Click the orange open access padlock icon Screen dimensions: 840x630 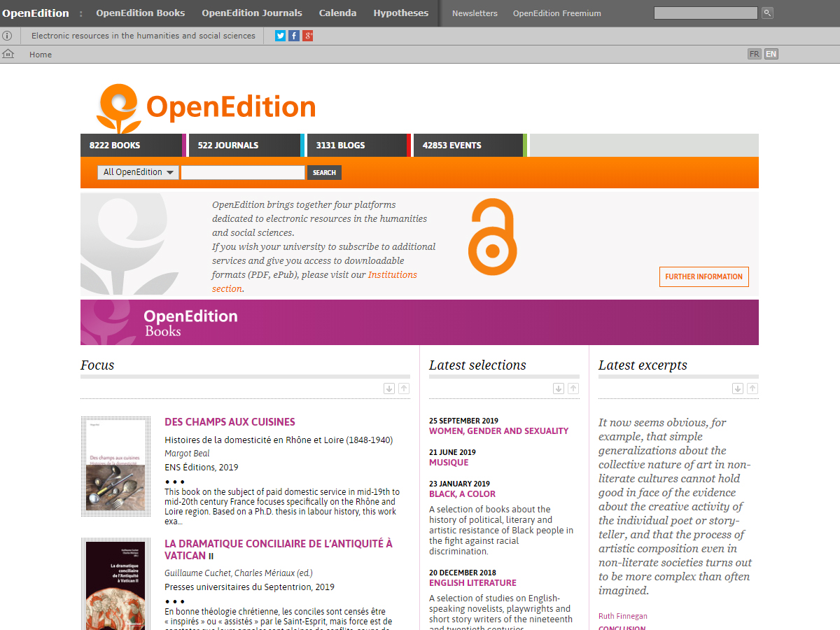[492, 237]
